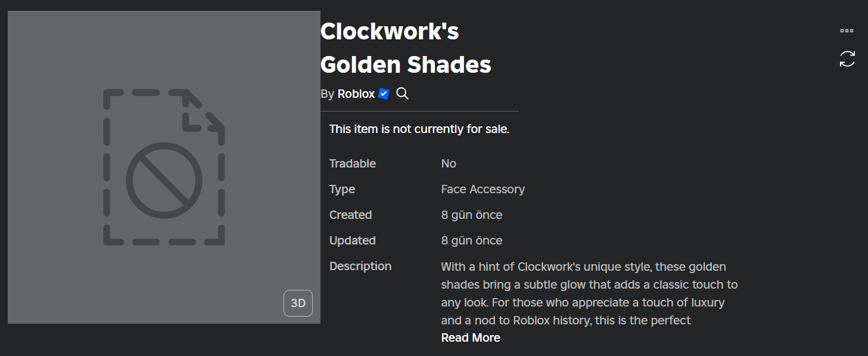
Task: Open the Roblox creator profile link
Action: point(356,94)
